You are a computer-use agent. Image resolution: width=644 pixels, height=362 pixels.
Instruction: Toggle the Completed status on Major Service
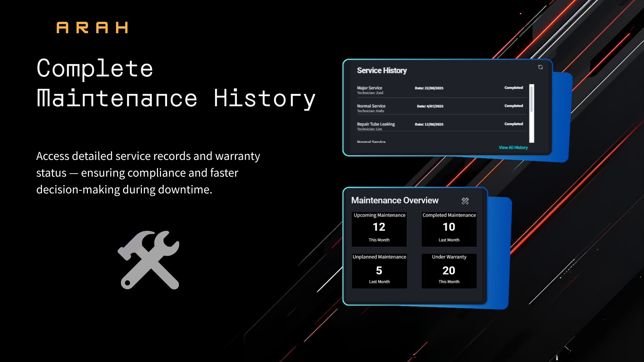(514, 87)
